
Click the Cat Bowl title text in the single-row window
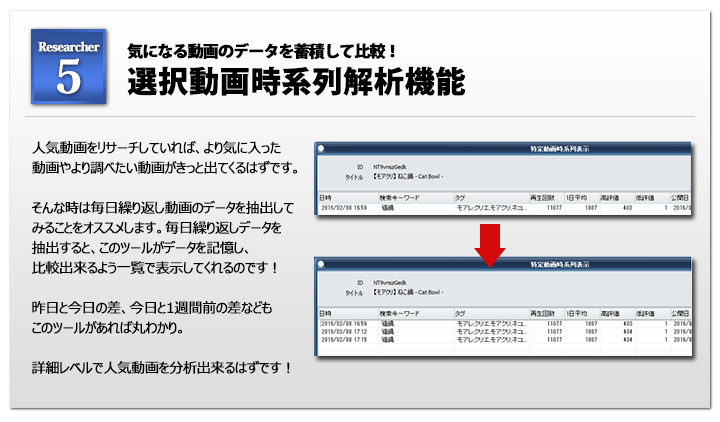pyautogui.click(x=408, y=176)
